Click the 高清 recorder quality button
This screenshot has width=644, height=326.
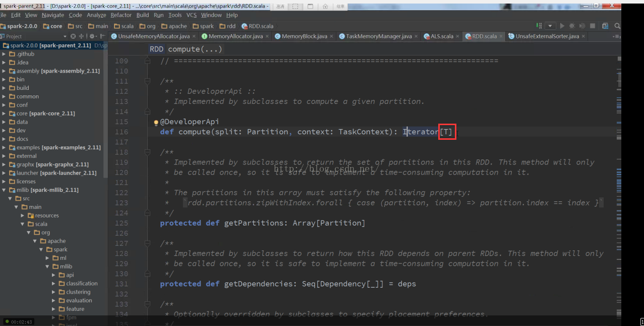point(281,6)
